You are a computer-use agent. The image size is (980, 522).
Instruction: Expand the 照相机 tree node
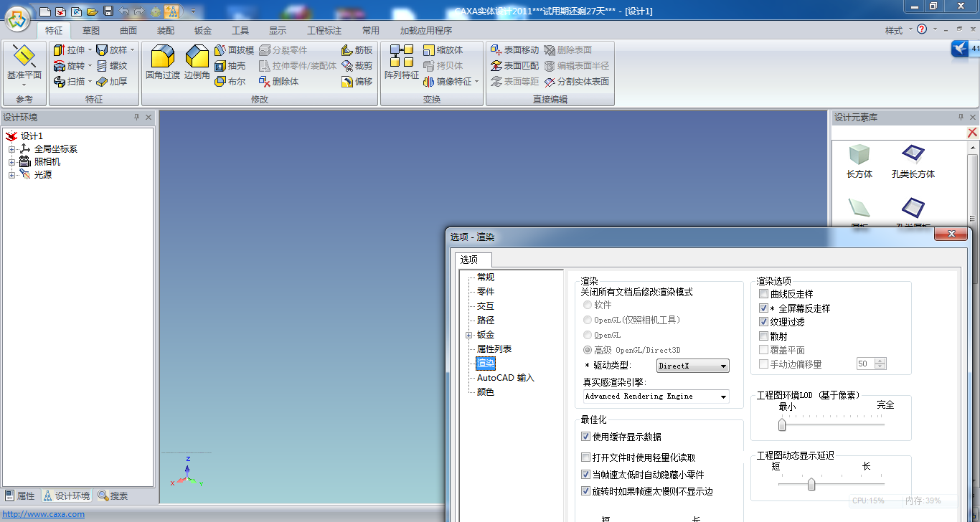pyautogui.click(x=11, y=162)
